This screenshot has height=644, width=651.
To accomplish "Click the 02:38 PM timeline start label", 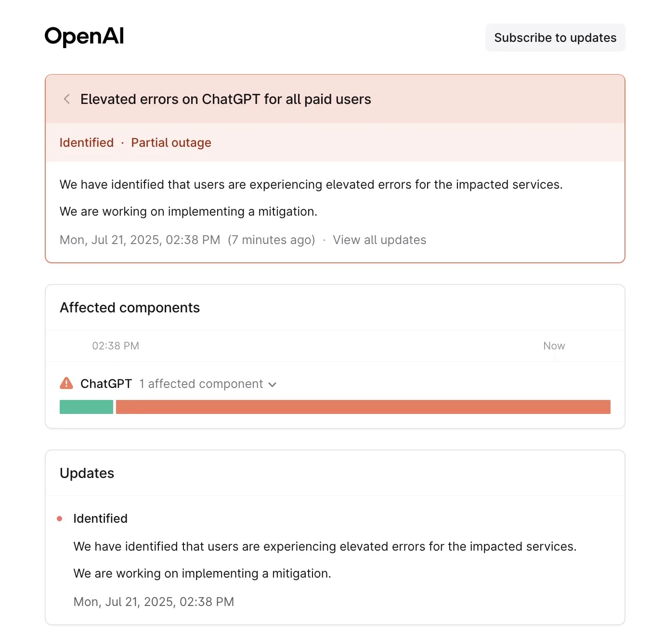I will pyautogui.click(x=116, y=346).
